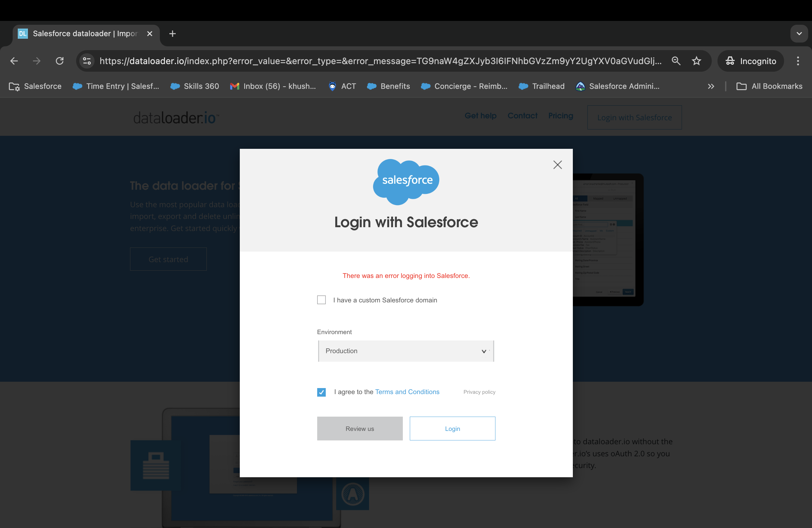The height and width of the screenshot is (528, 812).
Task: Bookmark this page with star icon
Action: coord(696,61)
